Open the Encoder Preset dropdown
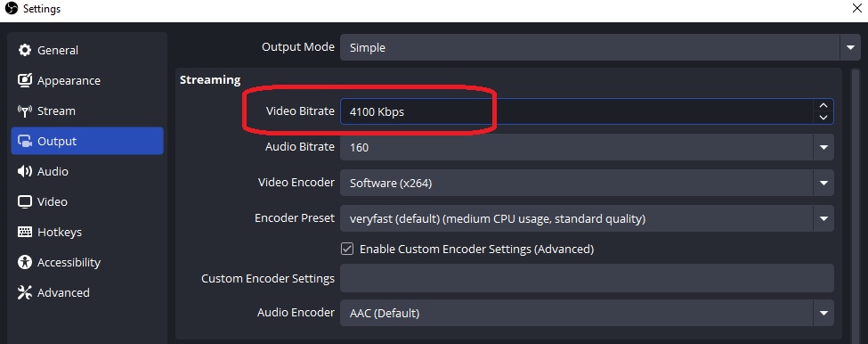Image resolution: width=868 pixels, height=344 pixels. tap(587, 219)
